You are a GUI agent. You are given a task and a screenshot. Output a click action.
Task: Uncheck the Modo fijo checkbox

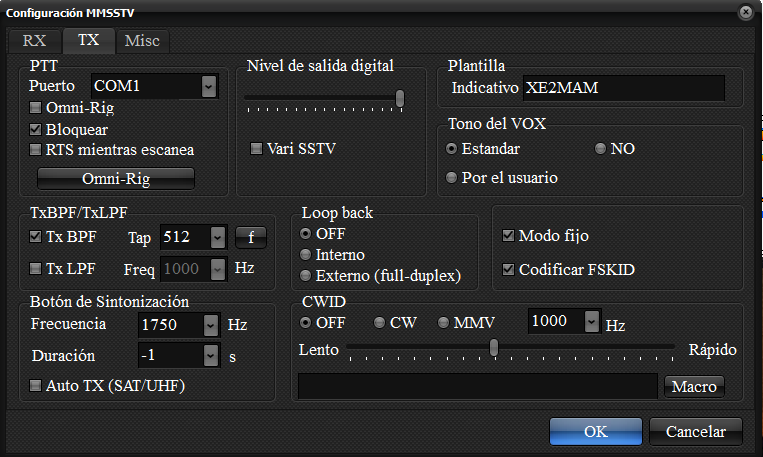coord(508,236)
